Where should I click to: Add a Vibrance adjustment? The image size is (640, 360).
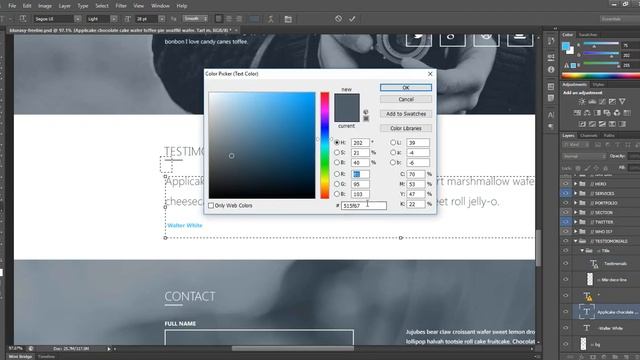[x=622, y=101]
